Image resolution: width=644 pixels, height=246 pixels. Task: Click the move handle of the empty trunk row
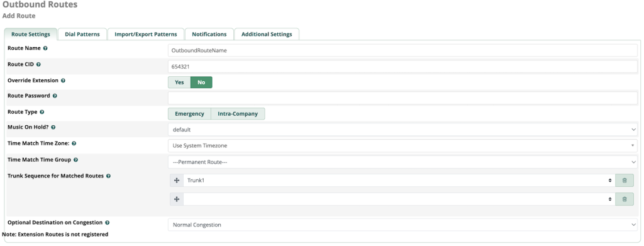pos(177,199)
